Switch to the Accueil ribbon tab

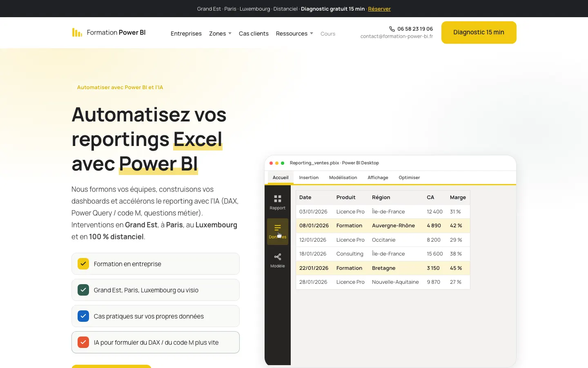click(281, 177)
